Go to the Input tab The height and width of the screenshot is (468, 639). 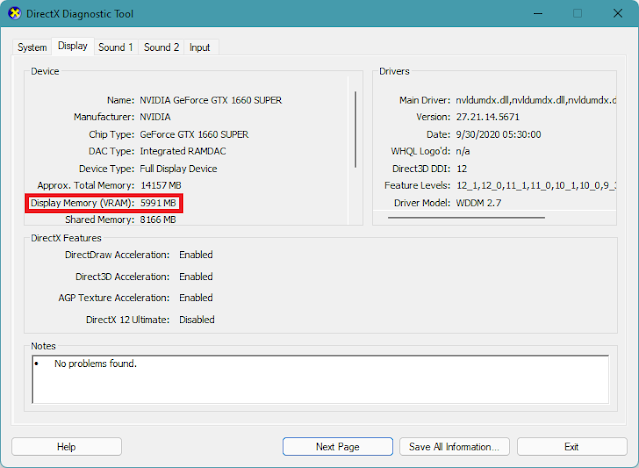(200, 47)
